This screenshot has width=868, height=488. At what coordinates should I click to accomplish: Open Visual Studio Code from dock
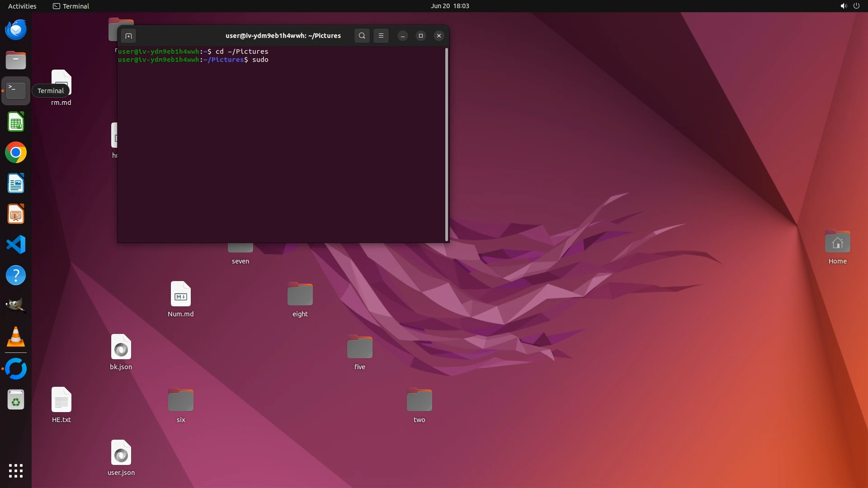pos(16,245)
